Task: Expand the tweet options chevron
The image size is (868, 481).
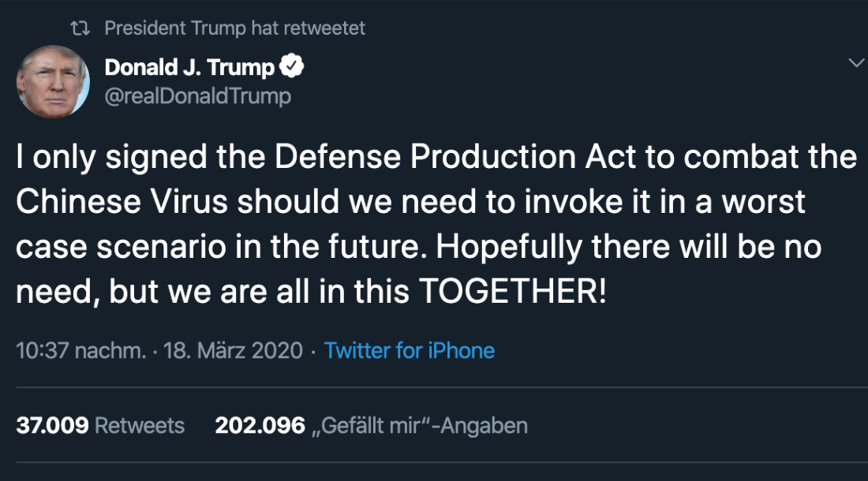Action: [855, 63]
